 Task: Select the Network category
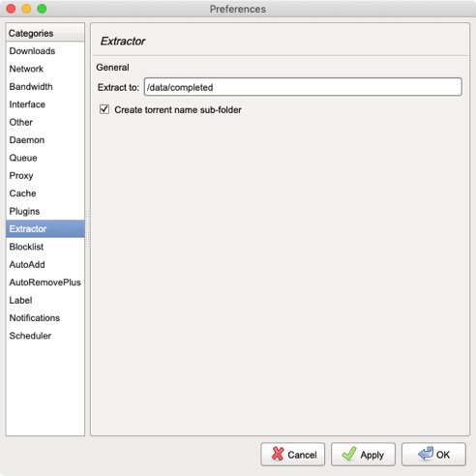point(45,69)
